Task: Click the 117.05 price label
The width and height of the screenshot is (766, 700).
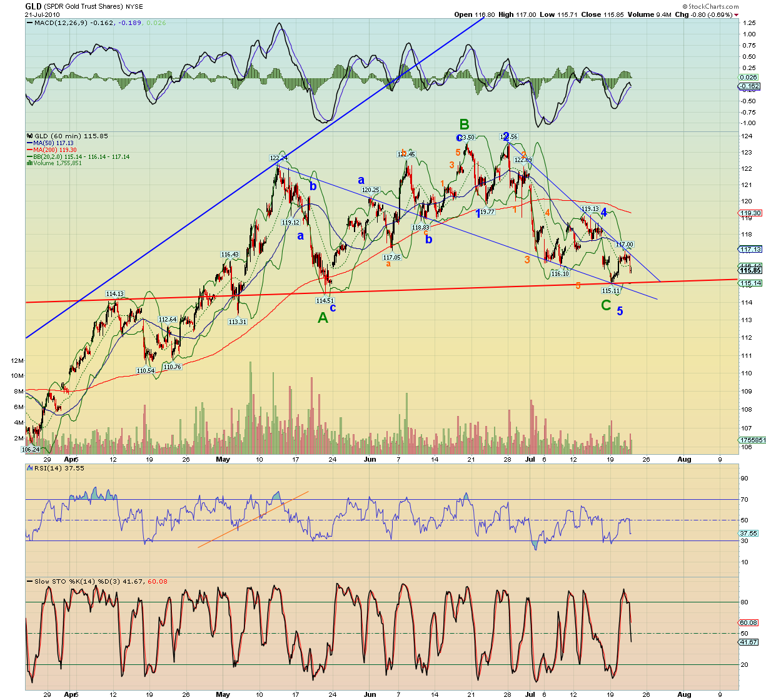Action: click(x=391, y=257)
